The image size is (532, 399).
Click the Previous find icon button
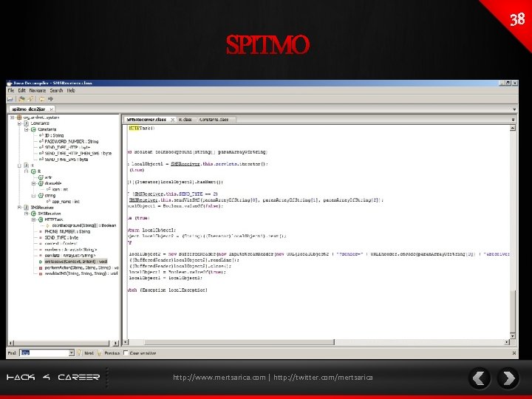[x=100, y=353]
